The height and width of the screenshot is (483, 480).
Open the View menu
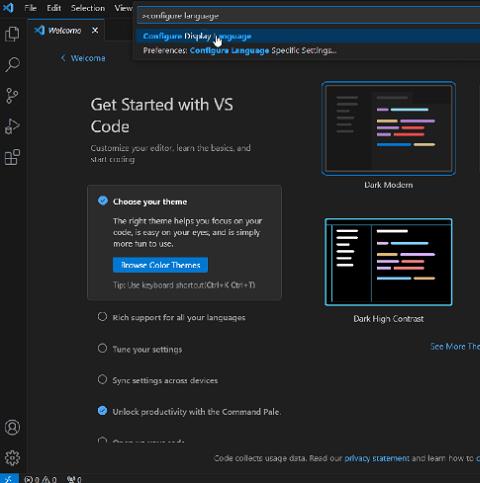[x=123, y=8]
